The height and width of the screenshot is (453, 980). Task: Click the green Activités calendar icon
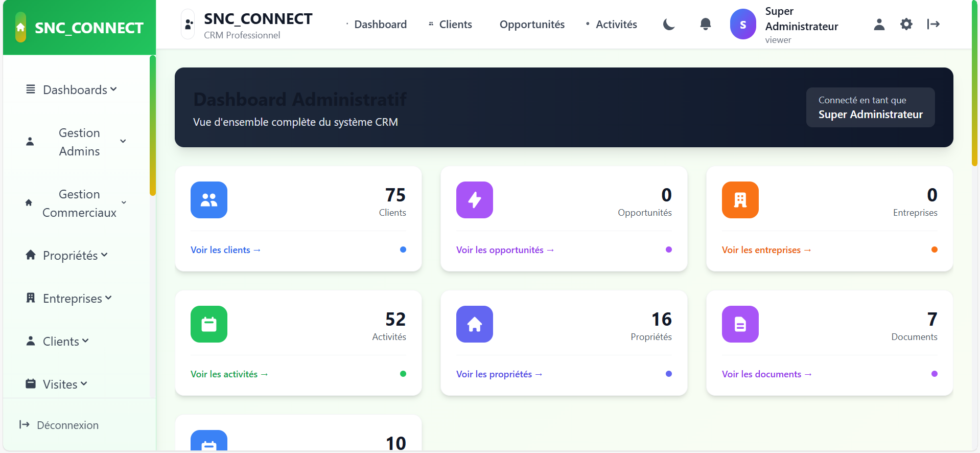click(209, 324)
